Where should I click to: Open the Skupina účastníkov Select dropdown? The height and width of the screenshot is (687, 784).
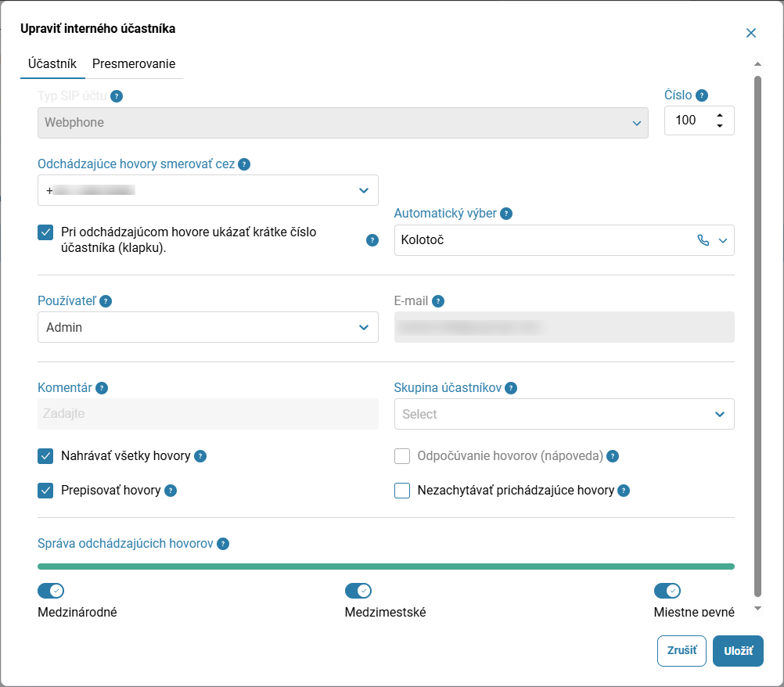(564, 414)
